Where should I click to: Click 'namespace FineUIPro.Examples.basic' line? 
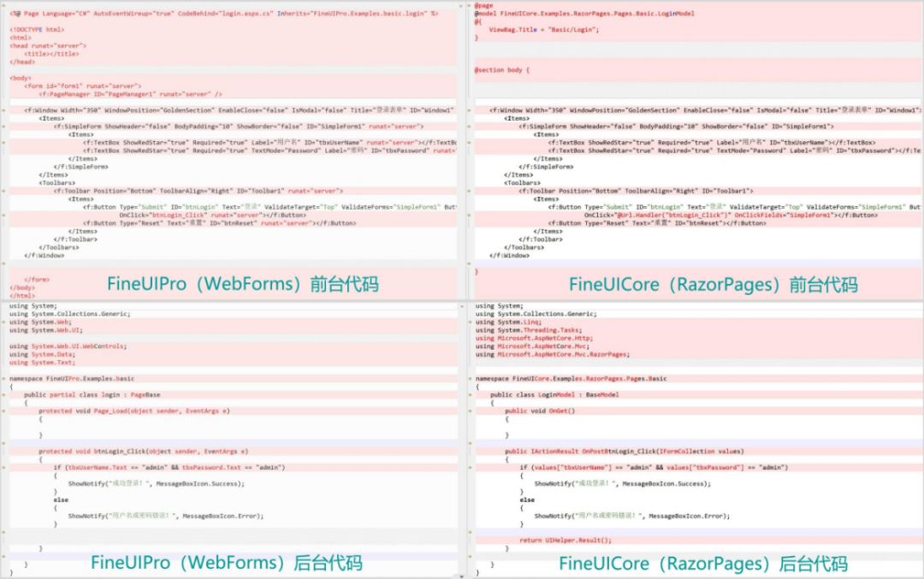72,379
